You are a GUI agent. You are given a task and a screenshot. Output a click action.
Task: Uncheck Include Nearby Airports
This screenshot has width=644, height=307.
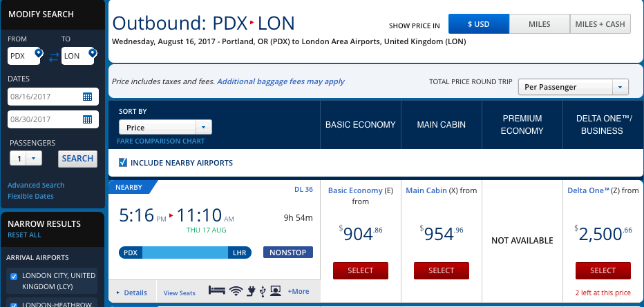[123, 163]
